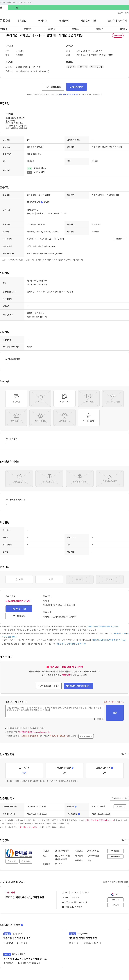
Task: Open the 취업지원 main menu
Action: [43, 21]
